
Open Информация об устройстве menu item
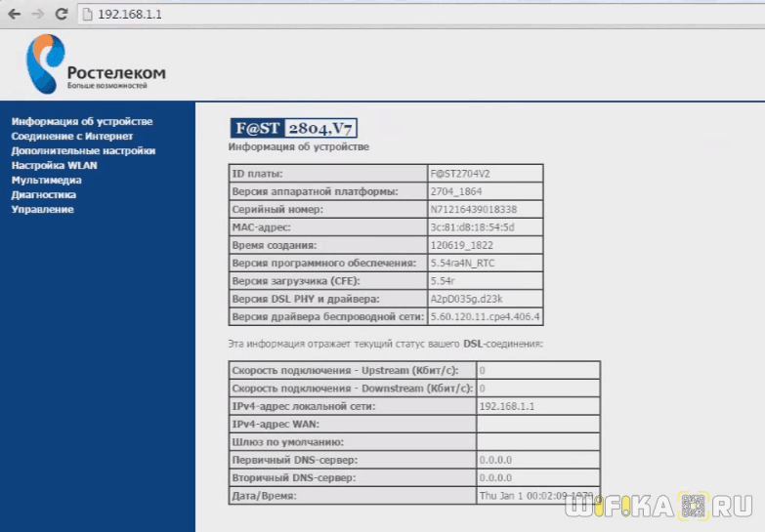click(x=82, y=121)
